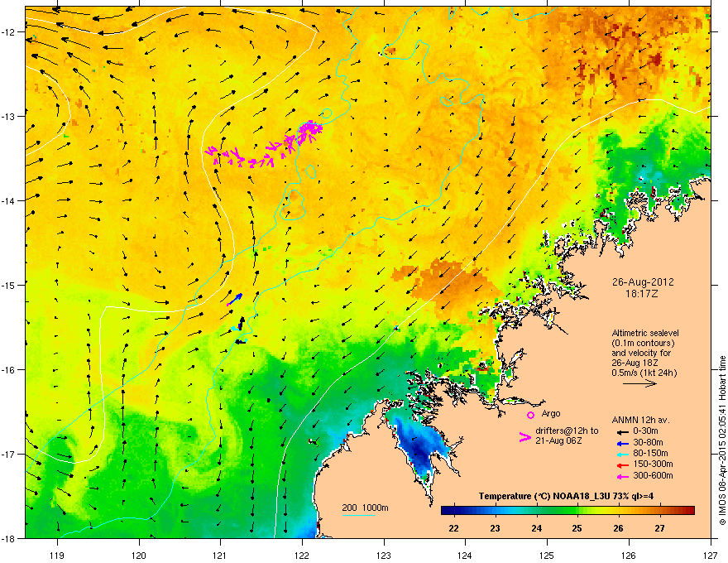Image resolution: width=728 pixels, height=563 pixels.
Task: Click the longitude axis label '119'
Action: click(x=57, y=556)
